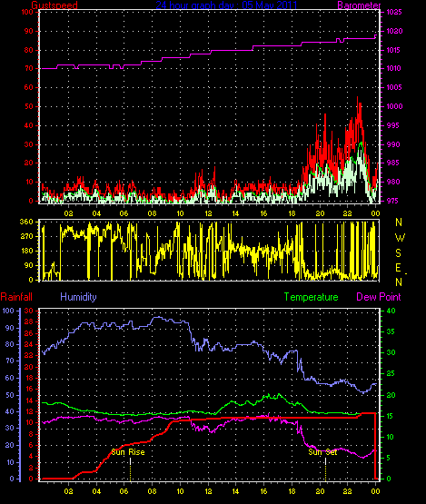Click the 24 value on the rainfall scale
This screenshot has width=426, height=504.
pos(29,344)
